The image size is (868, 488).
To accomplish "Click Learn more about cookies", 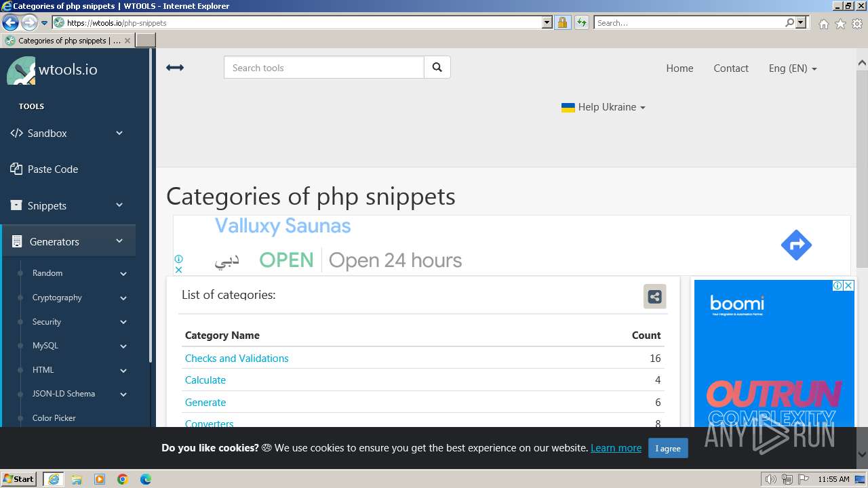I will coord(616,448).
